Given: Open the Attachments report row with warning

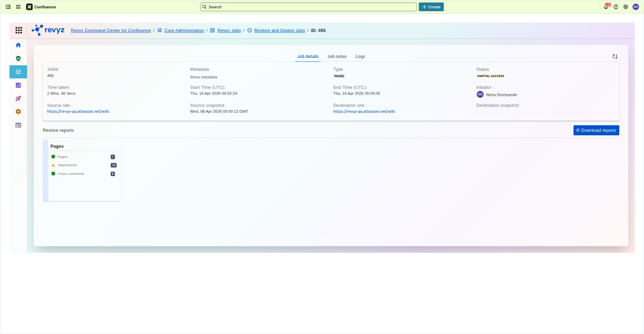Looking at the screenshot, I should coord(67,165).
